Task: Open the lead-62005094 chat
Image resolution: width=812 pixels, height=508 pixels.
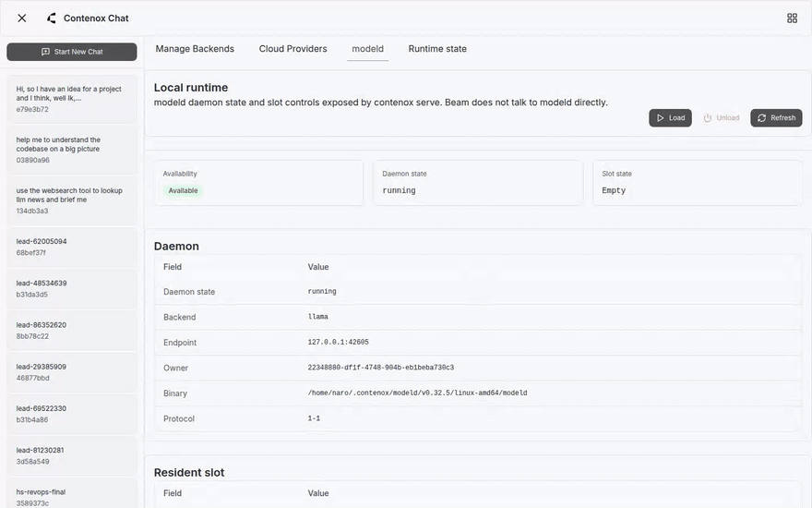Action: click(71, 247)
